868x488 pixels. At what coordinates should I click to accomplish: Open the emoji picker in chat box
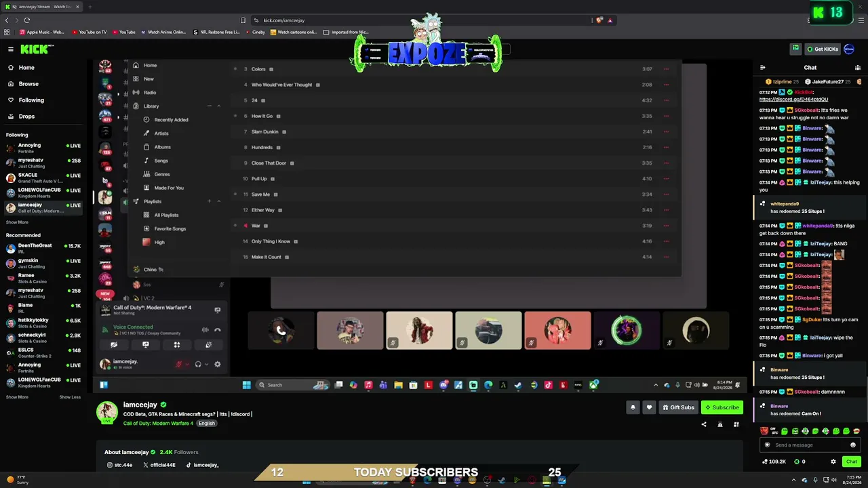(853, 445)
